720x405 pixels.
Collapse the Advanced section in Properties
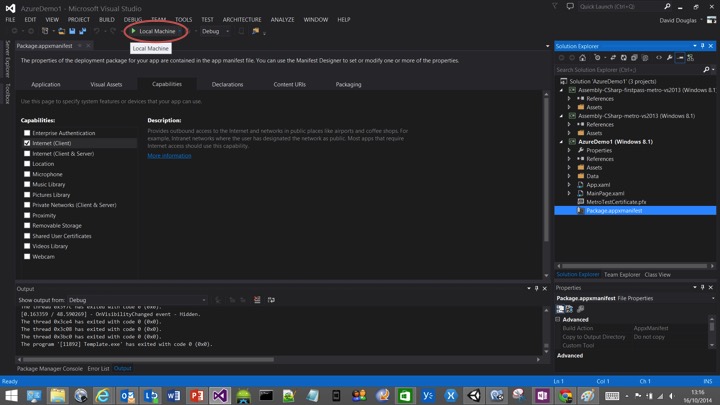point(558,320)
